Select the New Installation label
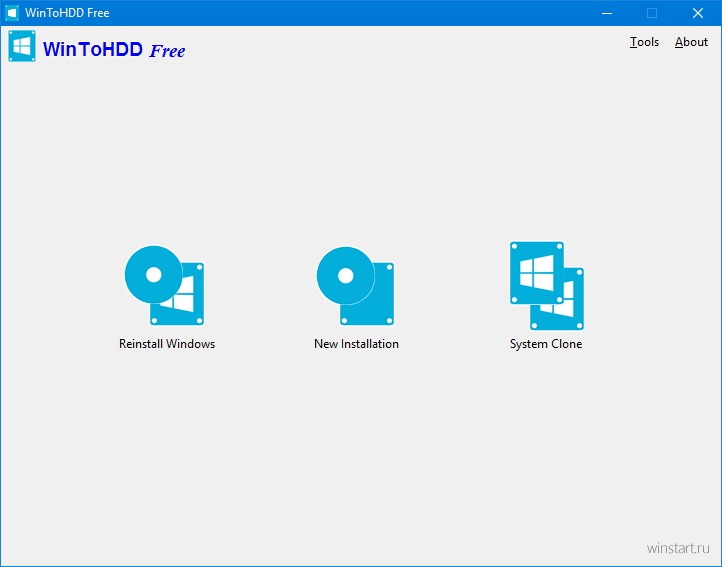The image size is (722, 567). click(x=356, y=344)
